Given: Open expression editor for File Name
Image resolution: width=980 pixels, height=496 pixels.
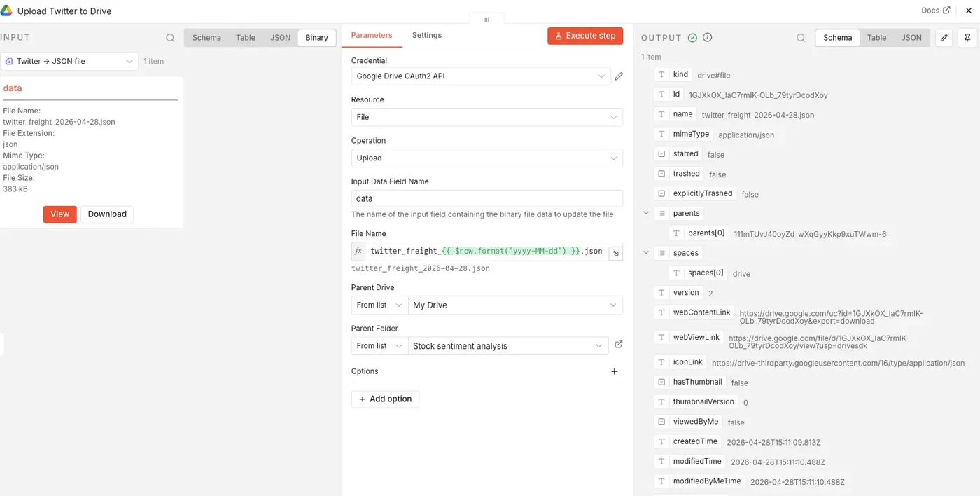Looking at the screenshot, I should tap(615, 254).
